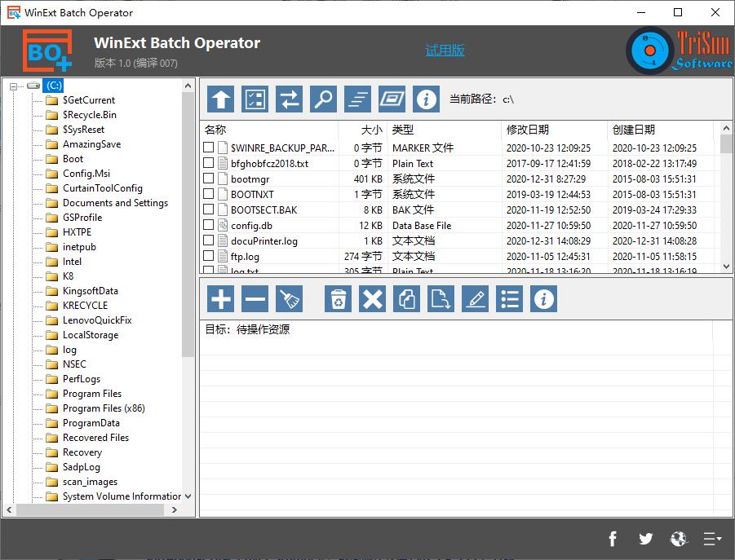Select the KingsoftData folder
This screenshot has width=735, height=560.
point(91,291)
